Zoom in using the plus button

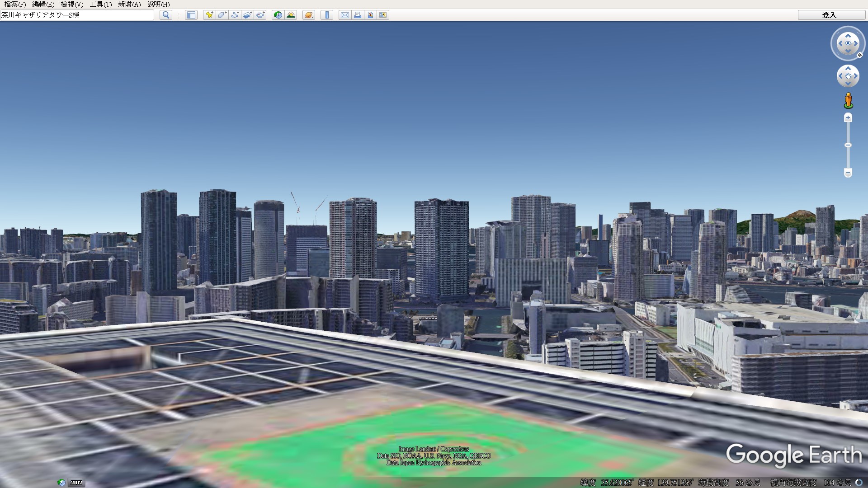[x=848, y=117]
